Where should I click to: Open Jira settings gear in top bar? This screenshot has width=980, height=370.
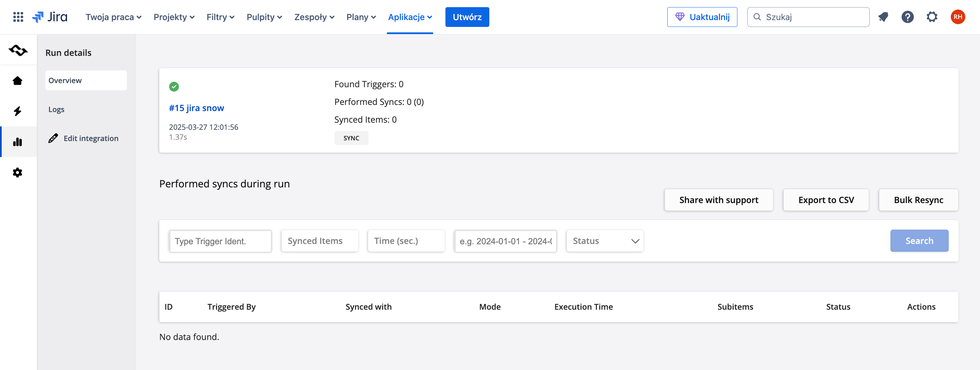(932, 17)
